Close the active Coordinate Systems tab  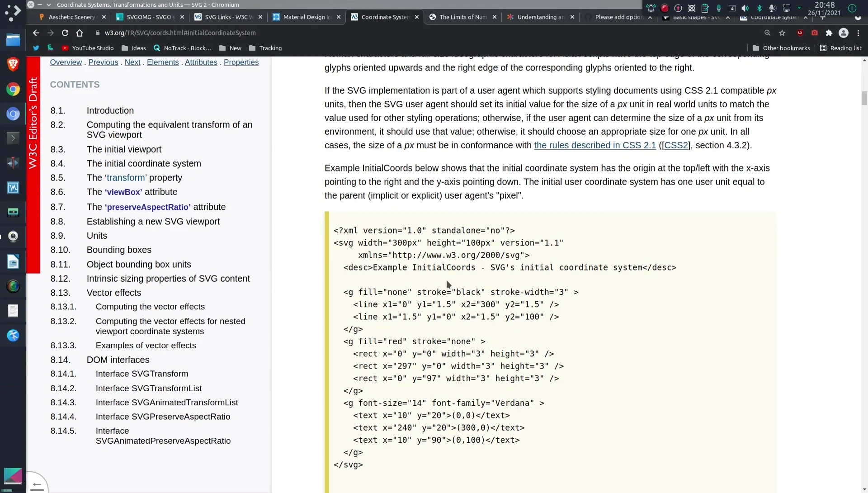[417, 17]
